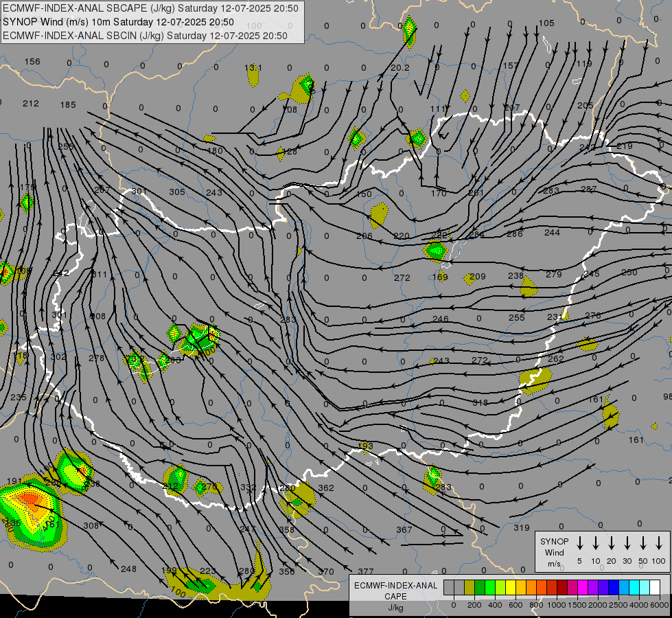
Task: Click the 219 value on the map
Action: [x=625, y=146]
